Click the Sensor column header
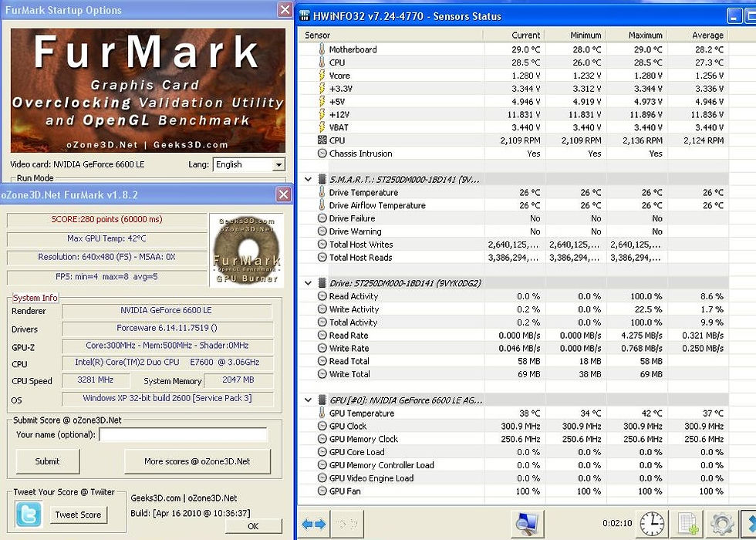The height and width of the screenshot is (540, 756). tap(391, 35)
